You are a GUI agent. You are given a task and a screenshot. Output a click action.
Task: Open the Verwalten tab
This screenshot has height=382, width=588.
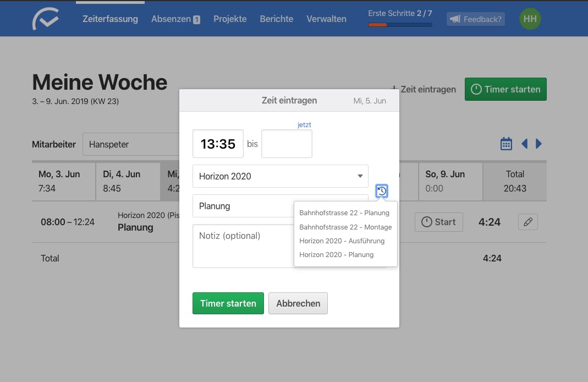point(326,19)
